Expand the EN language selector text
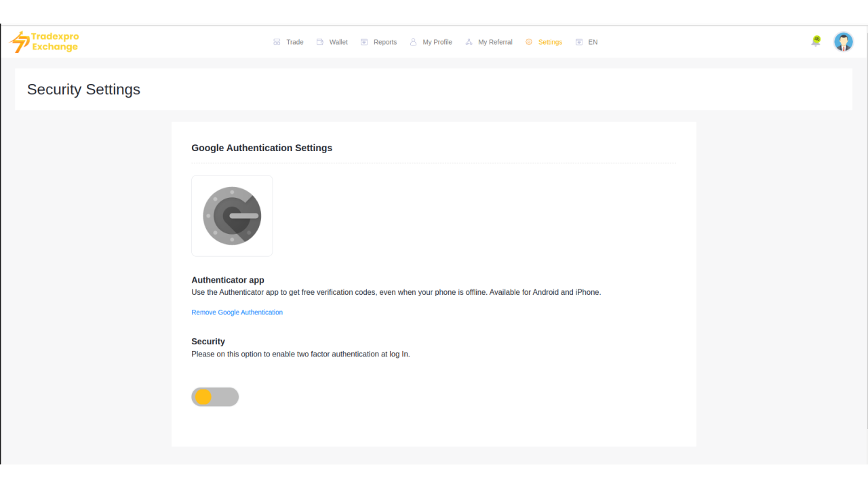Viewport: 868px width, 488px height. (593, 42)
